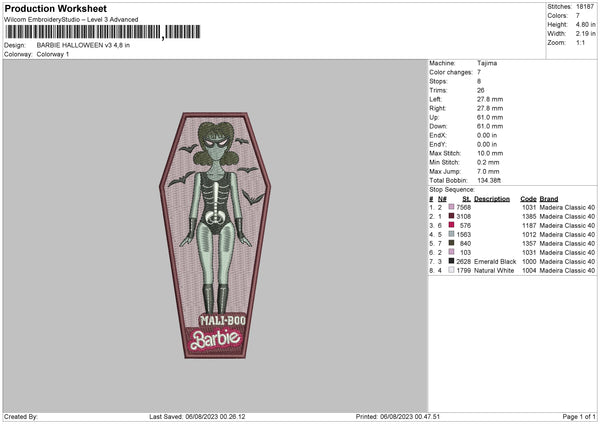
Task: Select the Brand column header
Action: (549, 198)
